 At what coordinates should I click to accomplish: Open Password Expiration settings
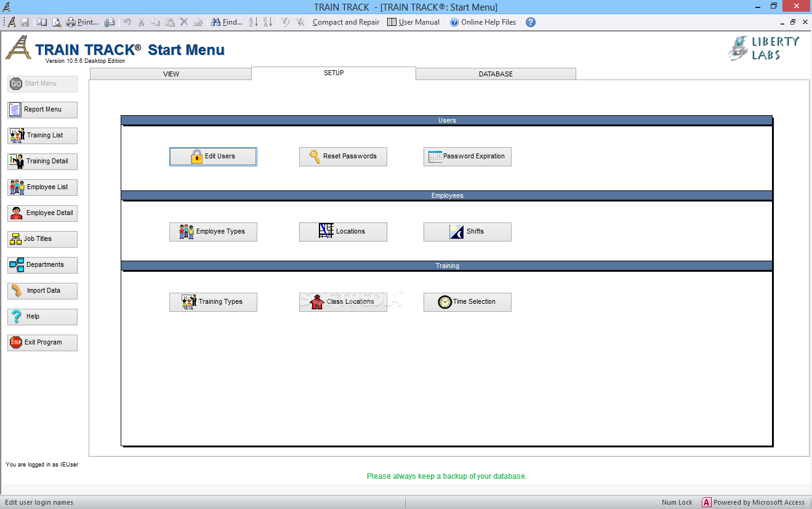pos(467,157)
